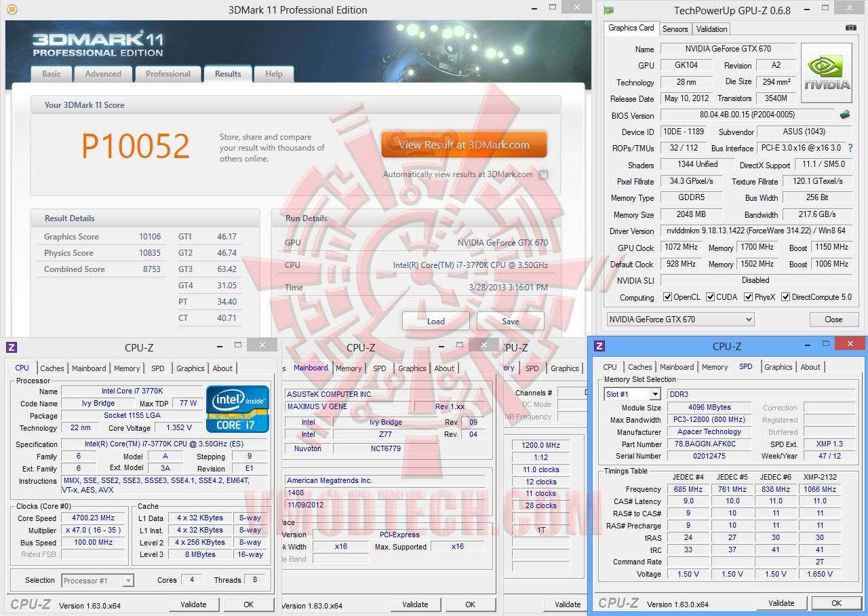
Task: Toggle the DirectCompute 5.0 checkbox
Action: [786, 297]
